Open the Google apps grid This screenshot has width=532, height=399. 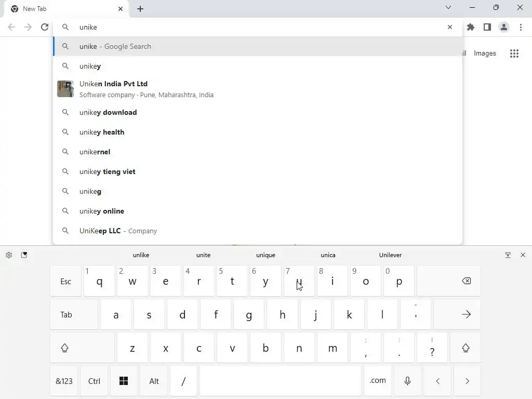coord(514,54)
